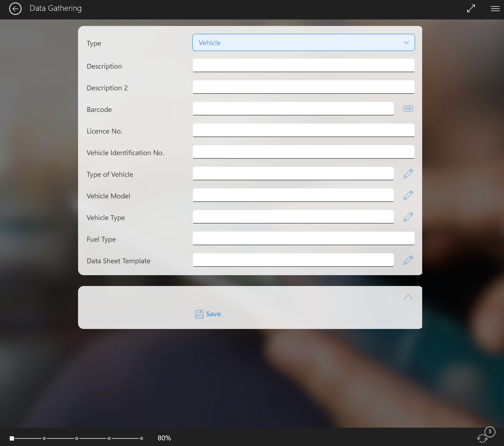Focus the Vehicle Type field
The width and height of the screenshot is (504, 446).
[293, 217]
